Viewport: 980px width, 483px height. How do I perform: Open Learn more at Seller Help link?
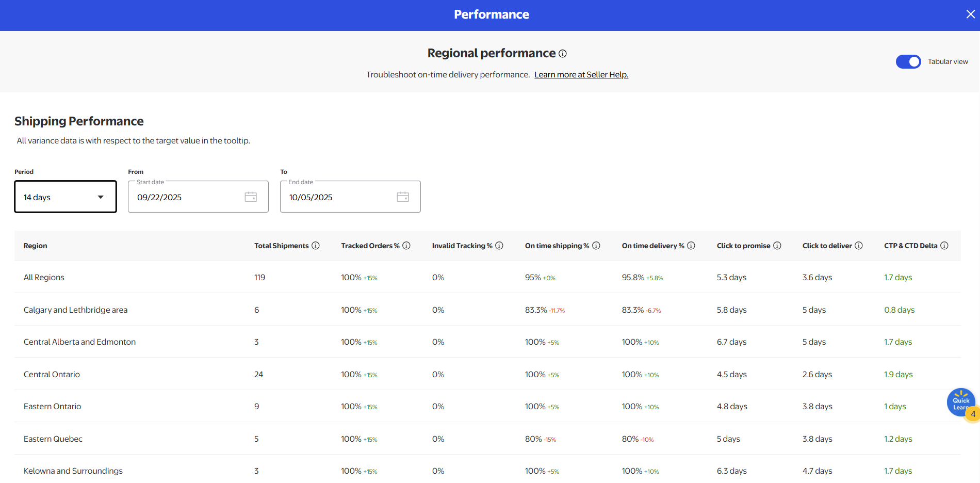tap(581, 75)
